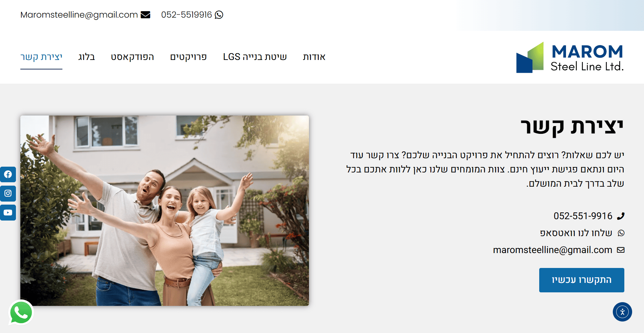
Task: Click the happy family photo
Action: pyautogui.click(x=164, y=211)
